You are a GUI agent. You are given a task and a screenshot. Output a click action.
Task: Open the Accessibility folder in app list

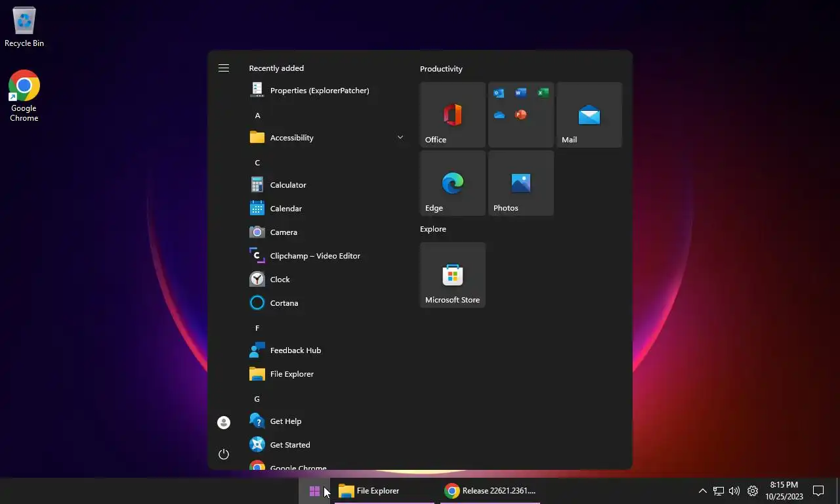[x=327, y=138]
